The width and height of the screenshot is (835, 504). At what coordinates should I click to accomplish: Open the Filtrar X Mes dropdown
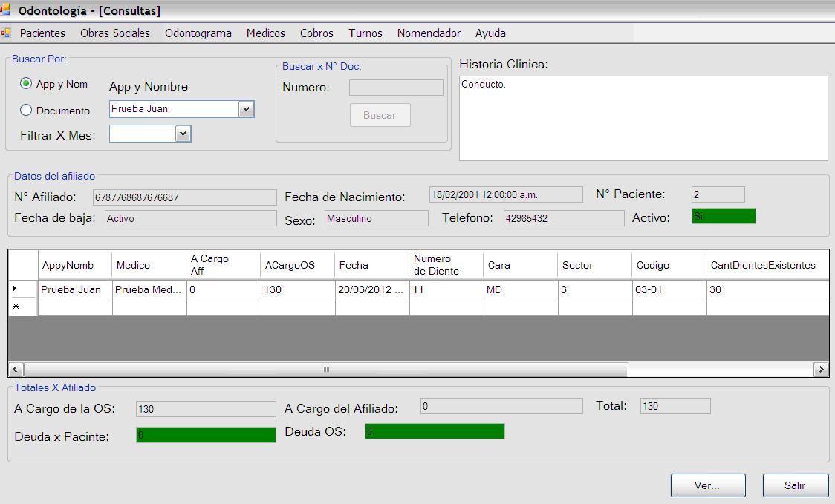(x=183, y=134)
